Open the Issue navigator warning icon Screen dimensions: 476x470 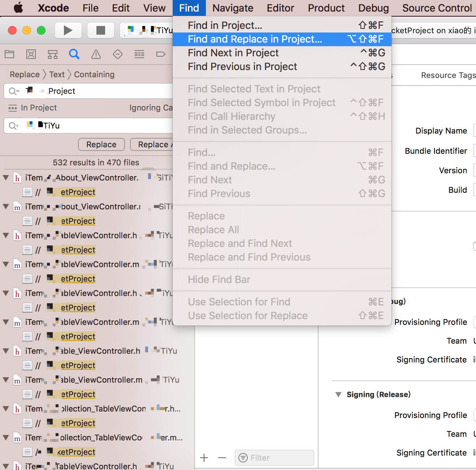tap(96, 55)
